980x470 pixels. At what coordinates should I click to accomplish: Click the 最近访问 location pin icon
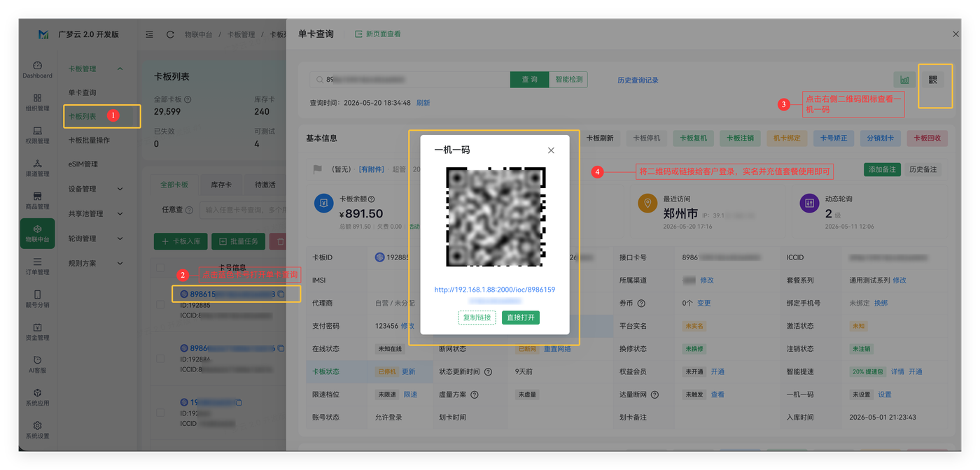(647, 204)
